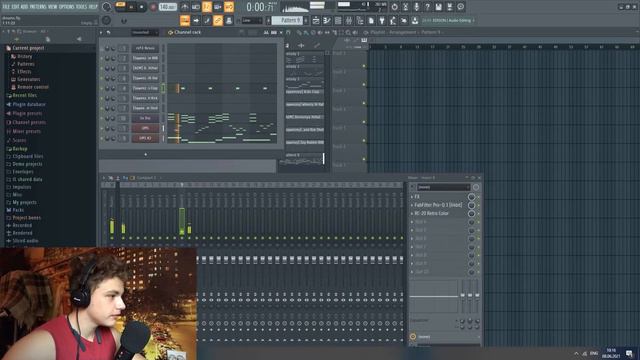Viewport: 640px width, 360px height.
Task: Click the speech bubble icon in top toolbar
Action: coord(460,7)
